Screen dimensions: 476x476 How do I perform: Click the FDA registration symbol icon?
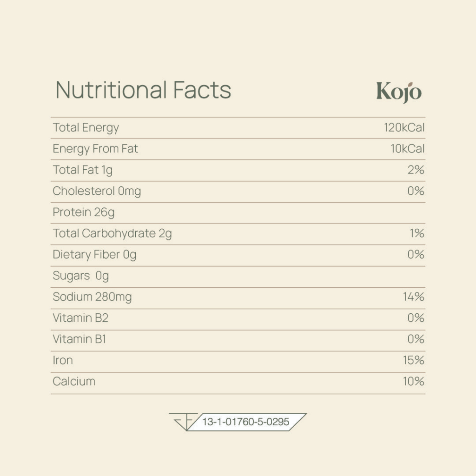coord(183,422)
